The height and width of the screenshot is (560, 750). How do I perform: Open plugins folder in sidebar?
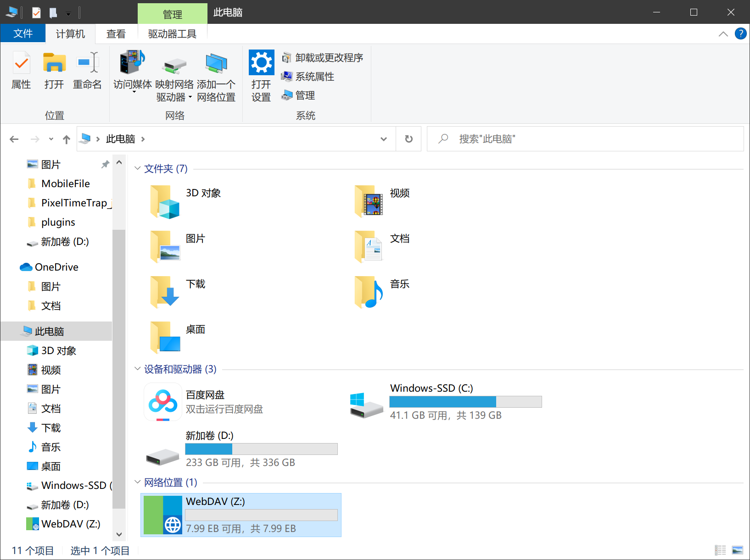click(x=58, y=222)
